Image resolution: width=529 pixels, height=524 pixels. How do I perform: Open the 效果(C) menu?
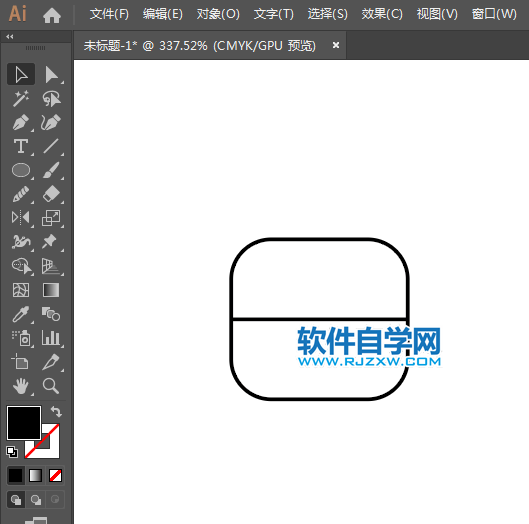[382, 14]
